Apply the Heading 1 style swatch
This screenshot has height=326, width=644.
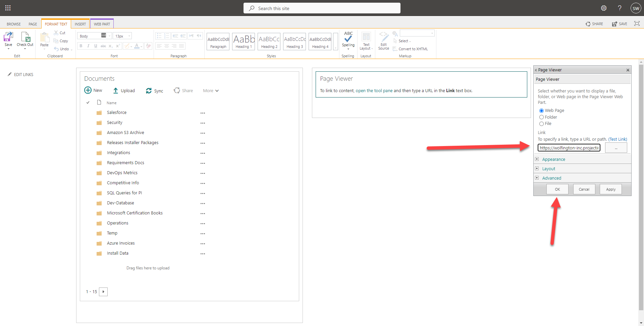click(244, 42)
